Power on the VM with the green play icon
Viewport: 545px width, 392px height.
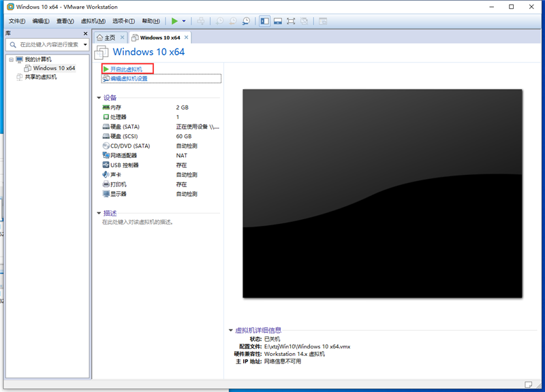[x=174, y=21]
